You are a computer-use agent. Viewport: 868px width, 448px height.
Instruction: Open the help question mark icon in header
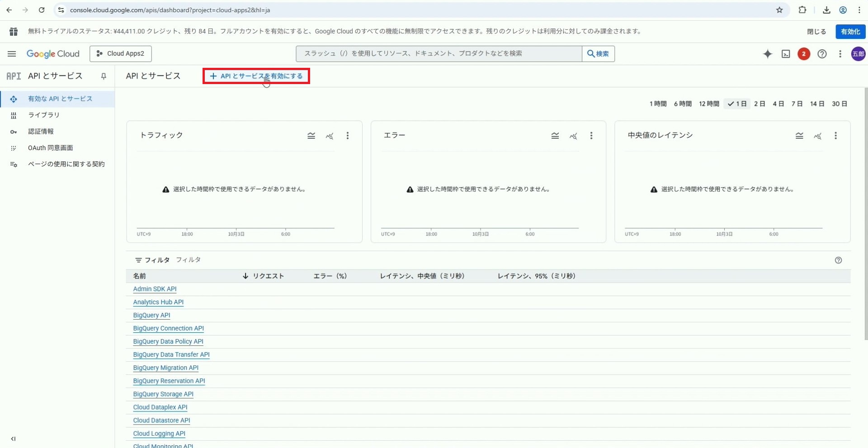pyautogui.click(x=822, y=54)
